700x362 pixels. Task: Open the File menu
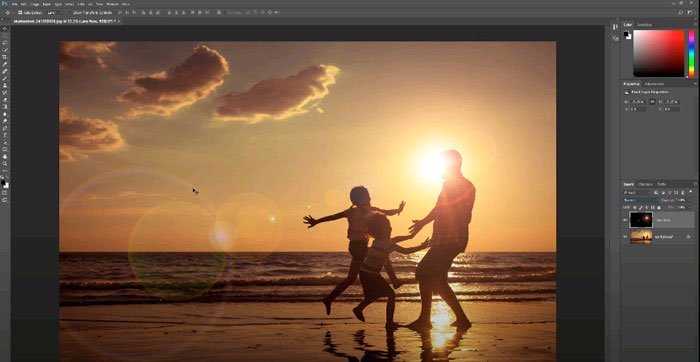pyautogui.click(x=14, y=4)
